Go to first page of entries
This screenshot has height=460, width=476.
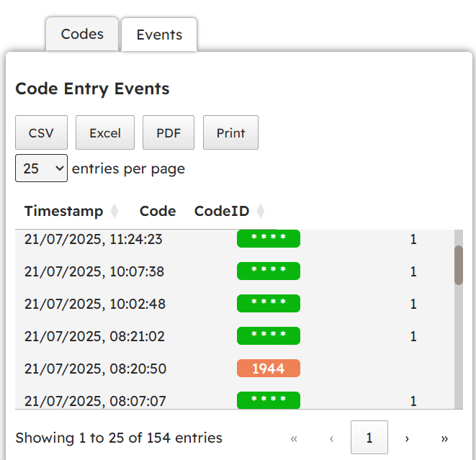(x=294, y=438)
